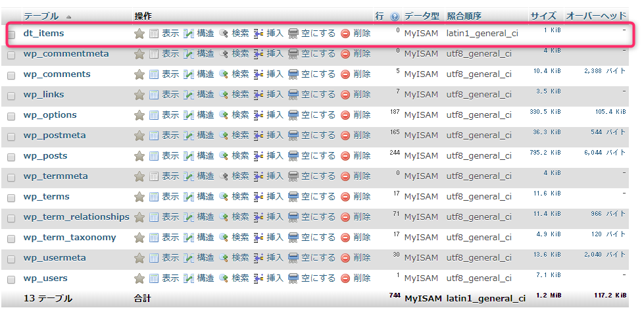Click the search icon for wp_posts row
Viewport: 644px width, 310px height.
pyautogui.click(x=224, y=156)
